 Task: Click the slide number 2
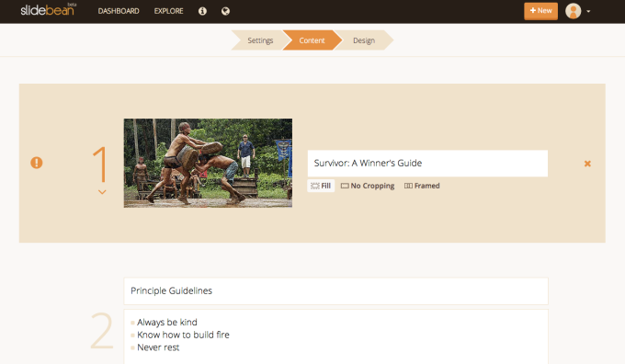click(x=102, y=331)
